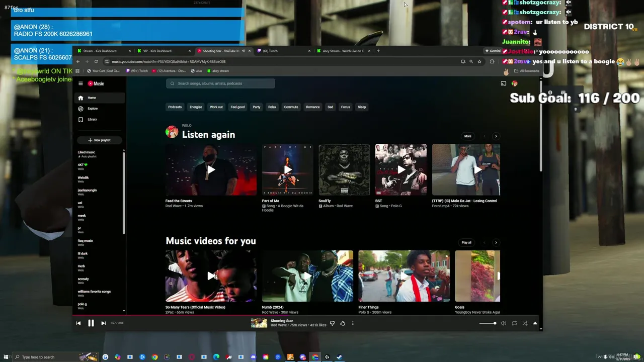
Task: Select the Podcasts filter chip
Action: coord(175,107)
